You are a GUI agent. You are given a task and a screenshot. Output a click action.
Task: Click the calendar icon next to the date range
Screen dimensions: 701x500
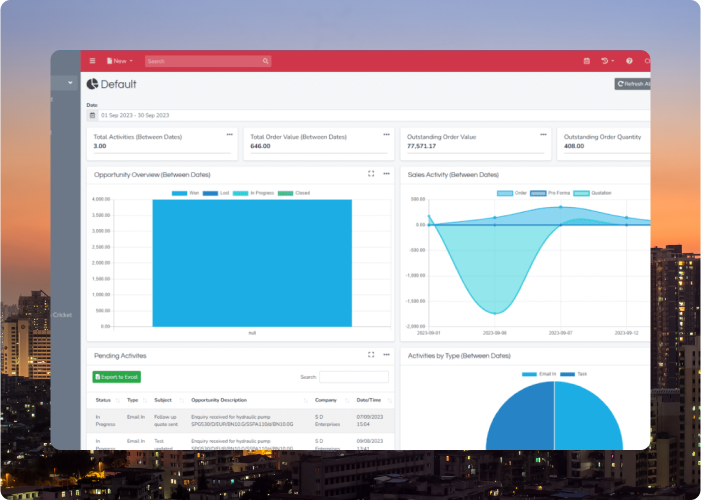pyautogui.click(x=92, y=115)
